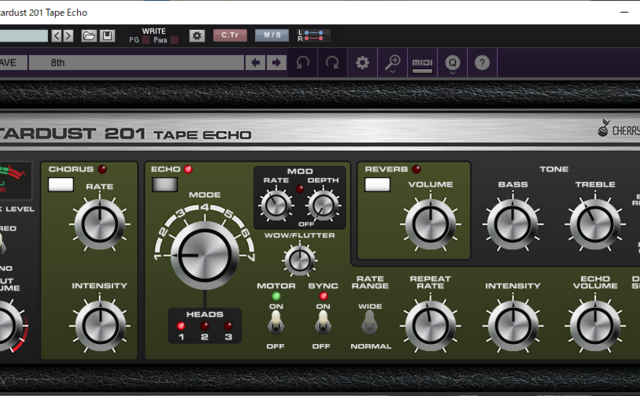
Task: Open preset file with folder icon
Action: 89,36
